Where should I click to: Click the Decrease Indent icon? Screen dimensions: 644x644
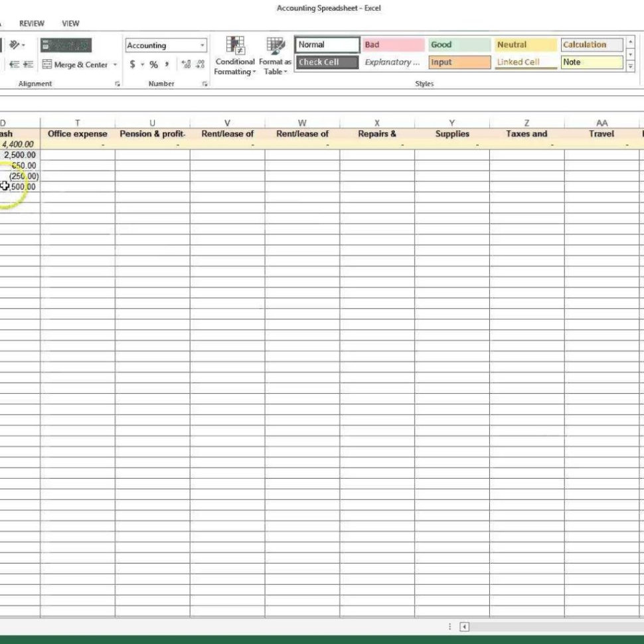click(15, 64)
